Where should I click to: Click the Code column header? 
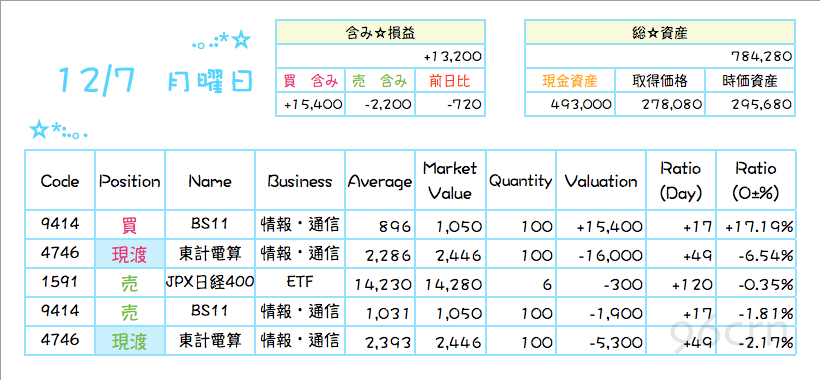(x=60, y=181)
